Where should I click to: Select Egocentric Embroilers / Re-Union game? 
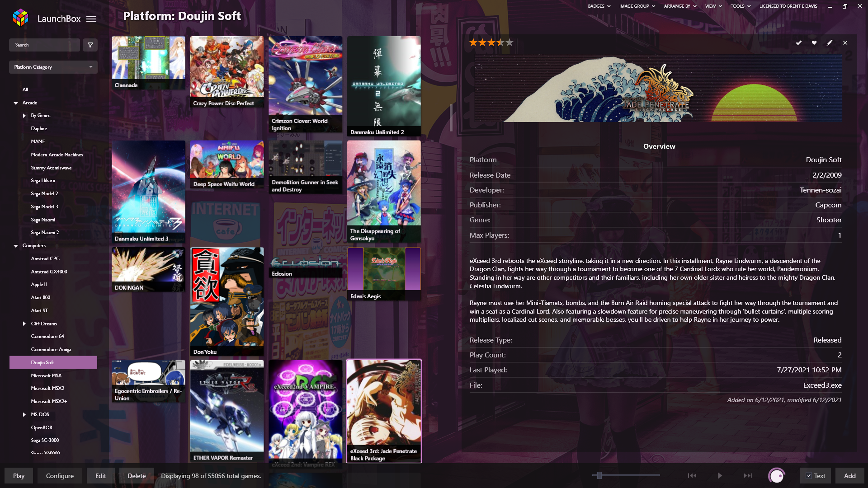point(148,381)
